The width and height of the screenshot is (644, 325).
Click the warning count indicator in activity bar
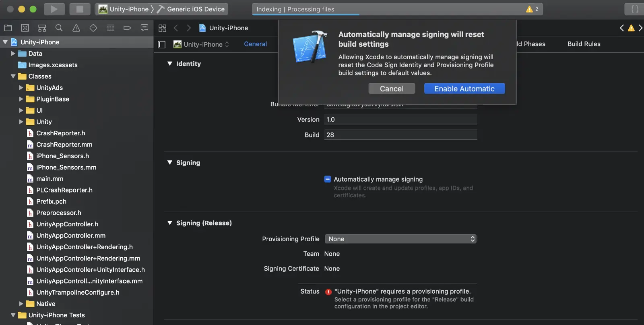(532, 9)
